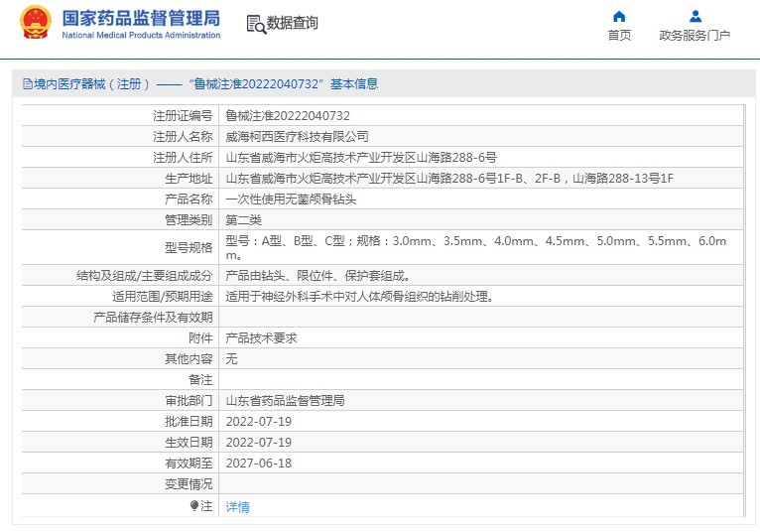The image size is (760, 532).
Task: Click the 备注 label
Action: [x=200, y=380]
